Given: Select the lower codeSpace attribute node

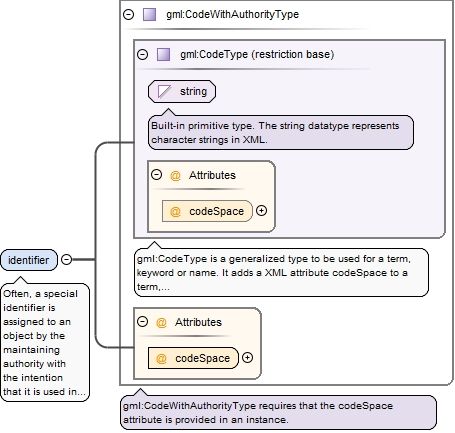Looking at the screenshot, I should click(193, 358).
